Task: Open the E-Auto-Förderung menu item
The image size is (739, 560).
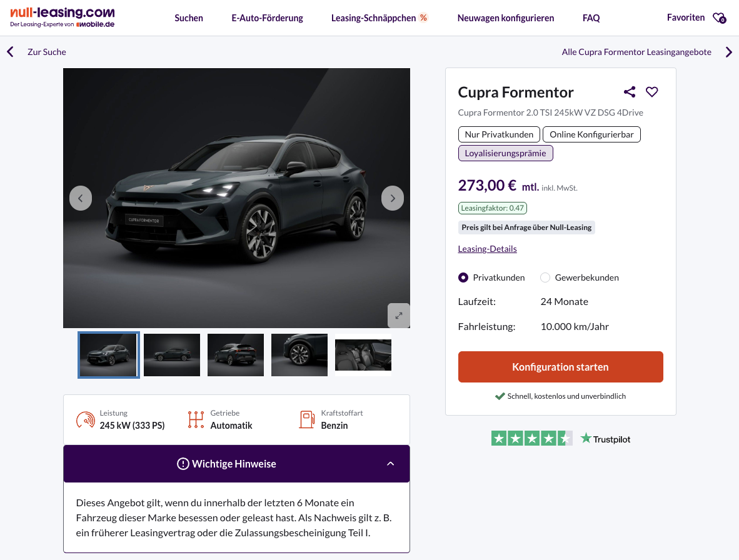Action: (x=267, y=18)
